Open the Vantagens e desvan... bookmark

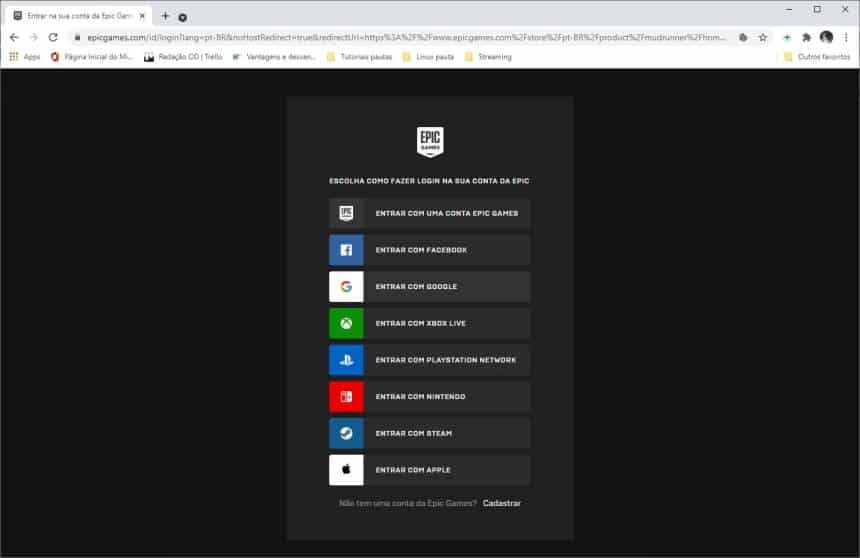coord(274,57)
